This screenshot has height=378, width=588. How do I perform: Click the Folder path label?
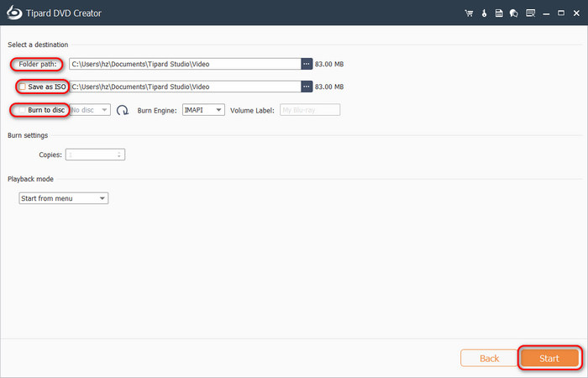[x=38, y=64]
